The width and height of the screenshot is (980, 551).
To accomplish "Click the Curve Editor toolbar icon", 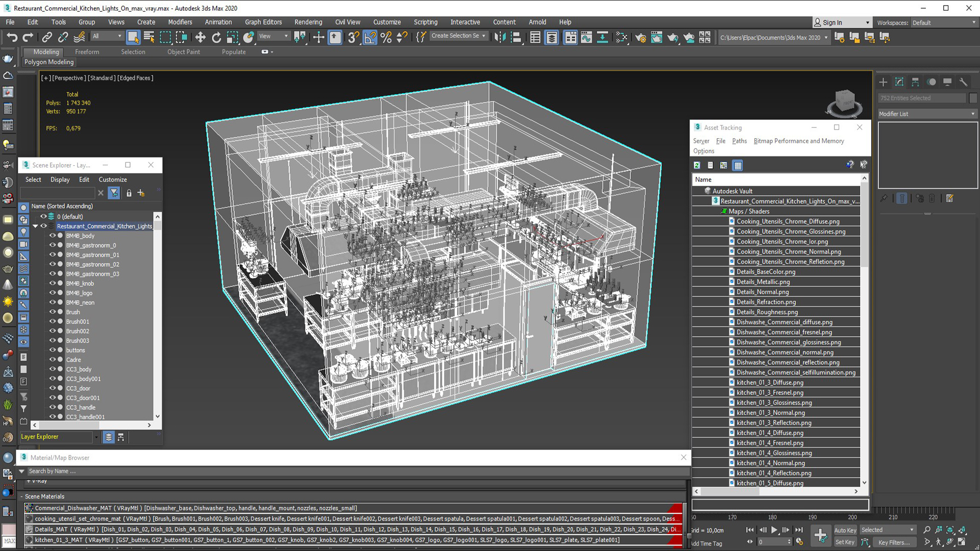I will (586, 37).
